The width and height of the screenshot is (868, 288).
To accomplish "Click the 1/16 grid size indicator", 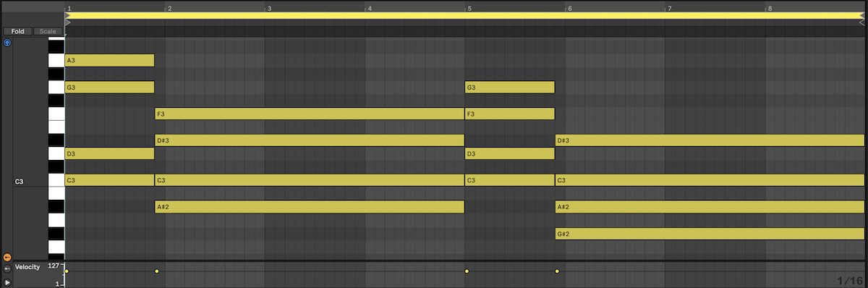I will tap(850, 280).
